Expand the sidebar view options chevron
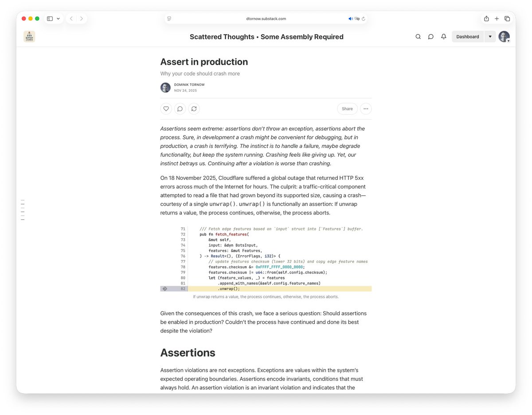 coord(57,19)
